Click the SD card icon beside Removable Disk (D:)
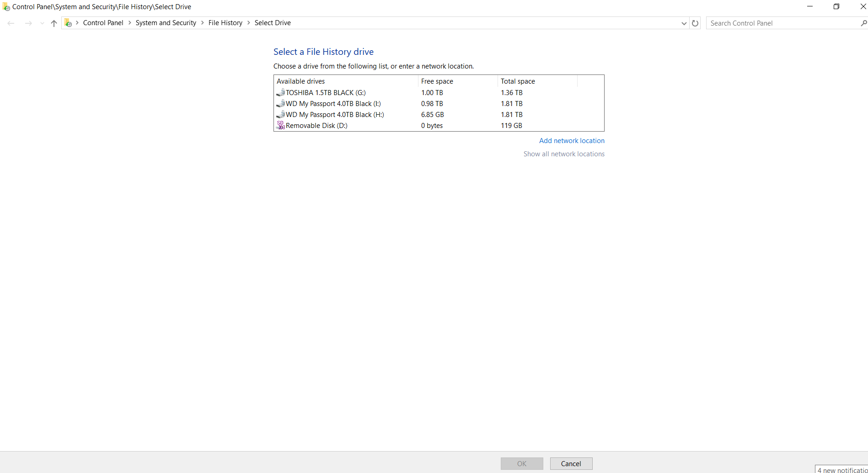 [x=280, y=125]
